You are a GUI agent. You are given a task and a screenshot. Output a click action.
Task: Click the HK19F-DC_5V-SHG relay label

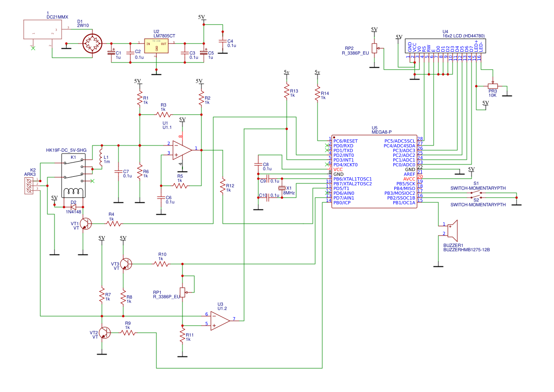[66, 150]
